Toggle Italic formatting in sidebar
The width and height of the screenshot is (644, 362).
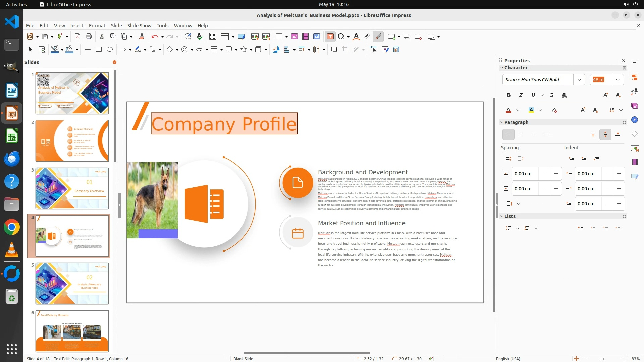click(521, 95)
